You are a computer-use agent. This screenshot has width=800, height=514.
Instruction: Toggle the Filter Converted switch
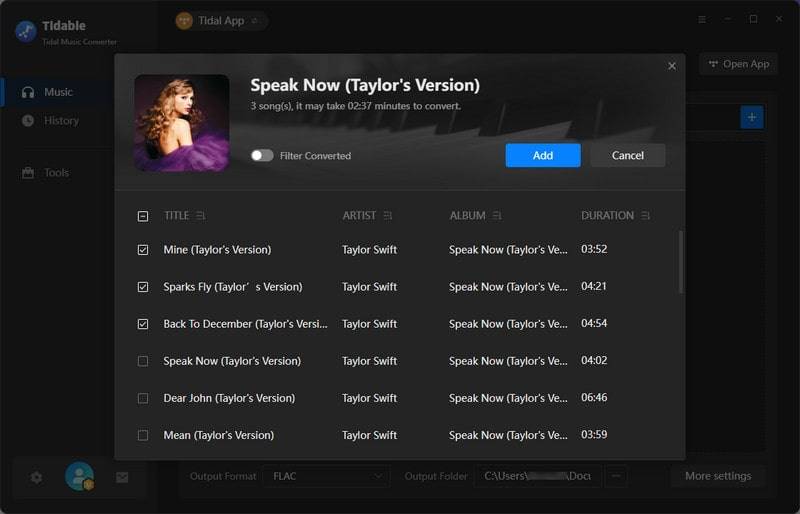[262, 155]
